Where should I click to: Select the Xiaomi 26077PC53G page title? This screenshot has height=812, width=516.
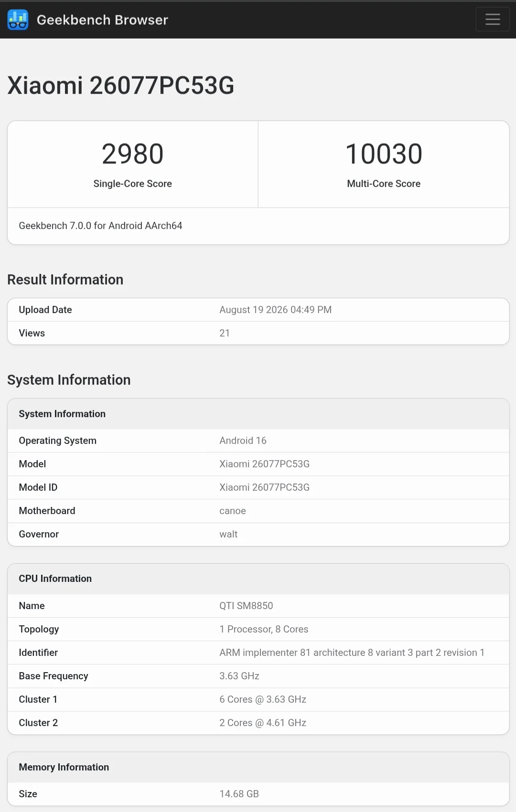121,85
